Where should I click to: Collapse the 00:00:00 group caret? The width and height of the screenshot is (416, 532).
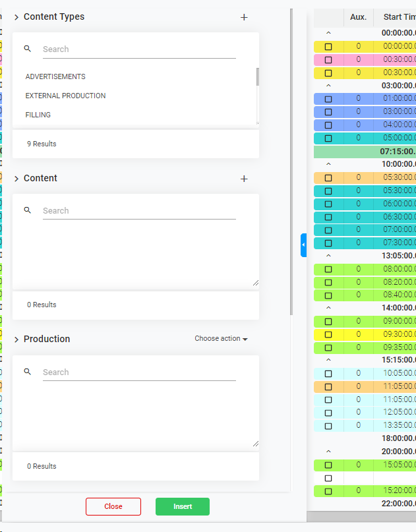point(328,33)
